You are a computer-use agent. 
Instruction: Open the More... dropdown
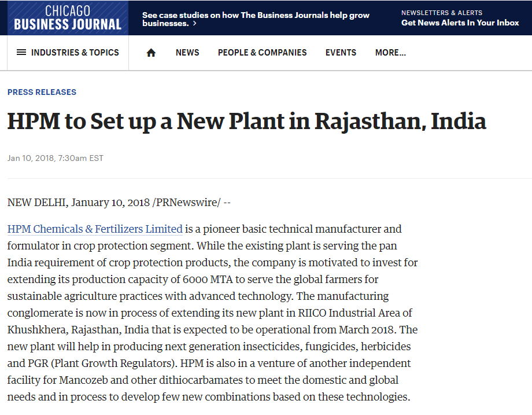[390, 53]
